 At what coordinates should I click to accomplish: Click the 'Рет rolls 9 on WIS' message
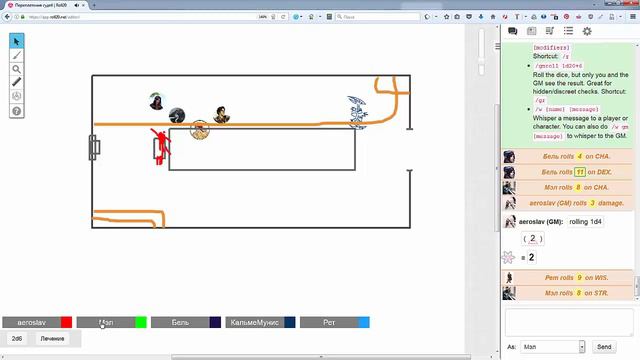[x=567, y=278]
